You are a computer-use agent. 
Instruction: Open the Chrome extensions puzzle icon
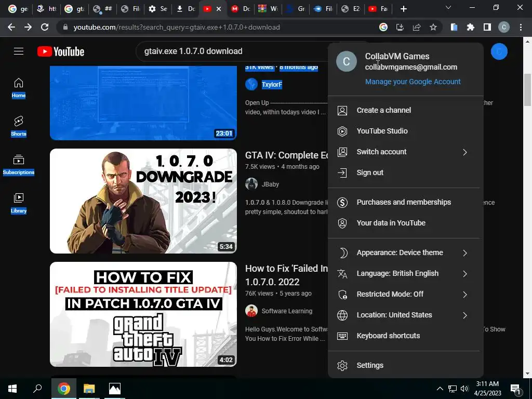point(471,27)
